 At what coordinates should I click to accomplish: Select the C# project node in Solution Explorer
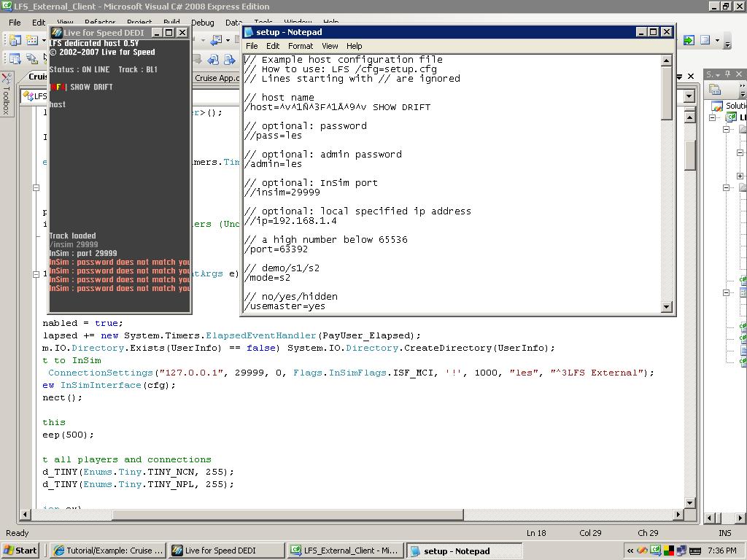click(x=731, y=117)
